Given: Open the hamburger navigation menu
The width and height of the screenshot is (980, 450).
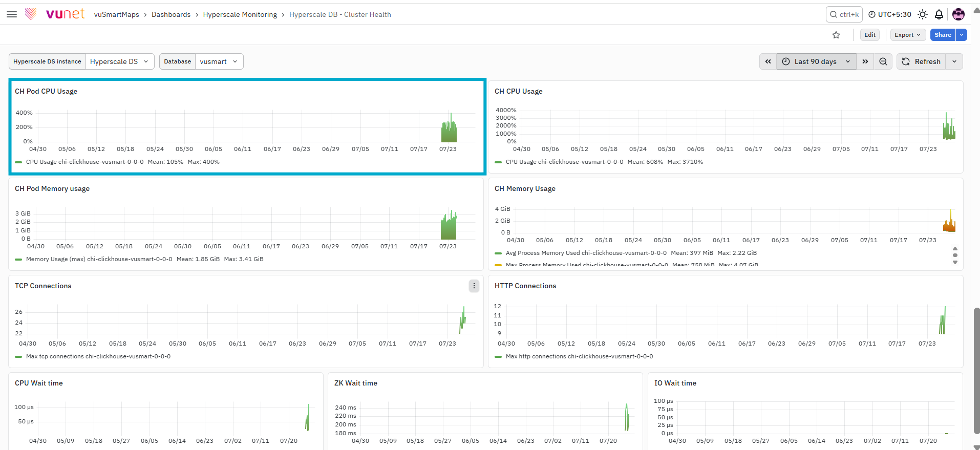Looking at the screenshot, I should pyautogui.click(x=12, y=14).
